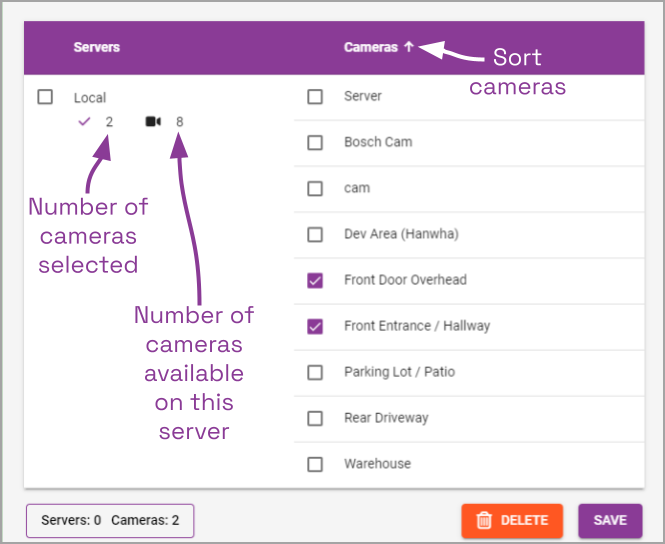Click the purple SAVE button
Screen dimensions: 665x544
(610, 520)
